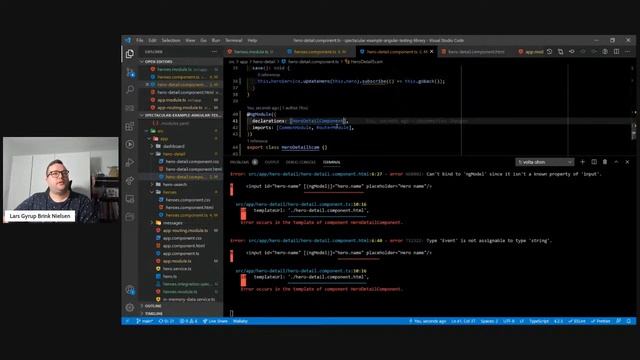The image size is (640, 360).
Task: Open the Extensions view in the activity bar
Action: click(130, 126)
